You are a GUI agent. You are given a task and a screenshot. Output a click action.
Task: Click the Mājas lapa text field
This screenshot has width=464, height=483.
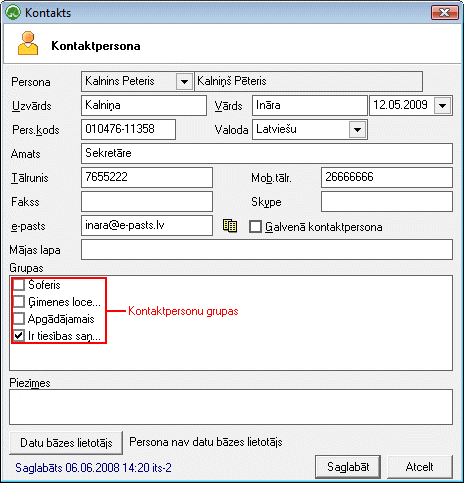267,249
